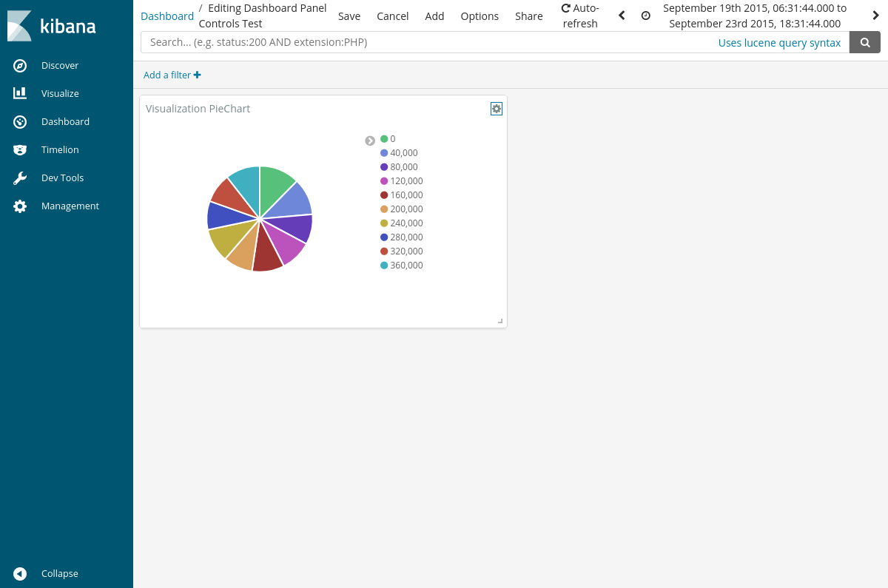888x588 pixels.
Task: Open Options in the top menu
Action: click(x=480, y=16)
